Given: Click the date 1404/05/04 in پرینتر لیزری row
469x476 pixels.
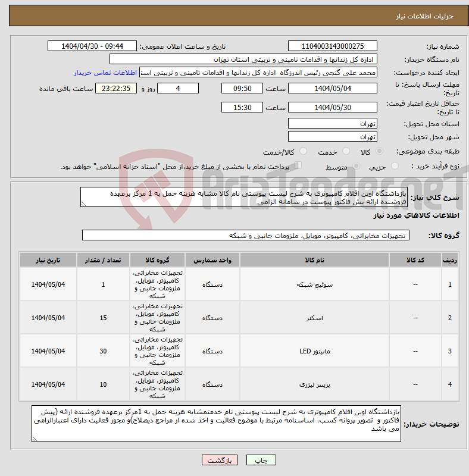Looking at the screenshot, I should pos(48,384).
